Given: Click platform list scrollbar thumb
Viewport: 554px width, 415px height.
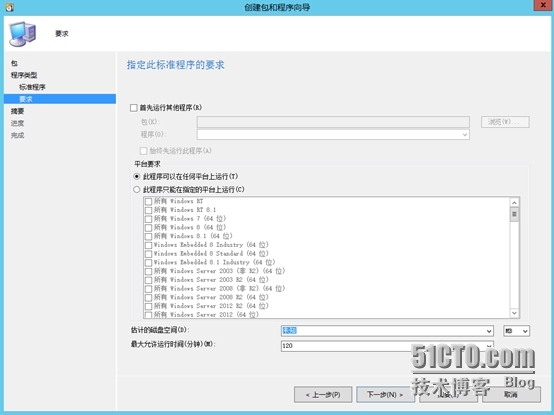Looking at the screenshot, I should (514, 214).
